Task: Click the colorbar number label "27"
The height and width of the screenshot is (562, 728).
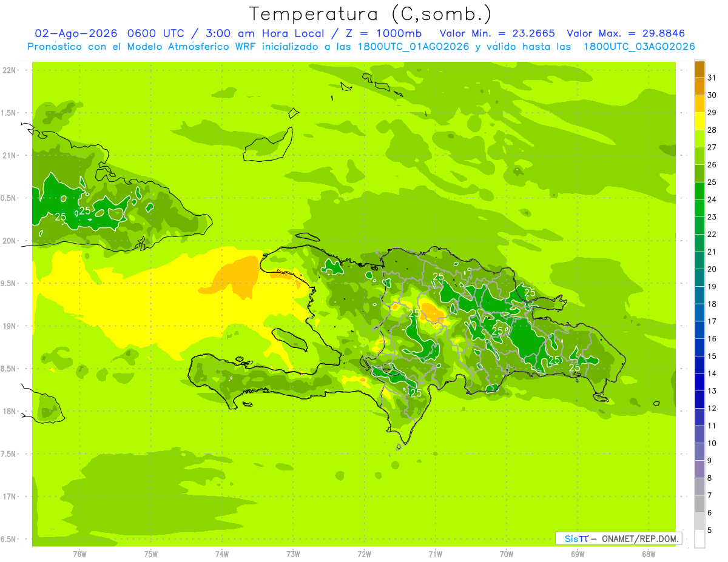Action: pyautogui.click(x=713, y=147)
